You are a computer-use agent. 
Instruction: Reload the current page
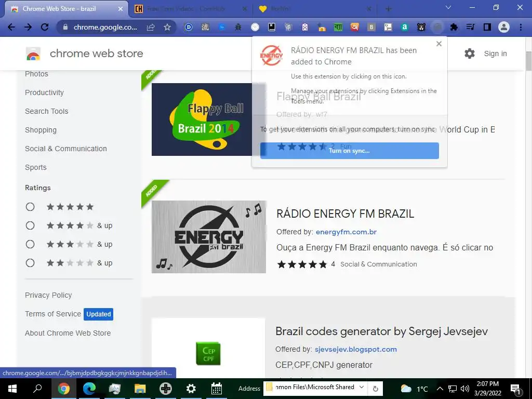pos(45,27)
